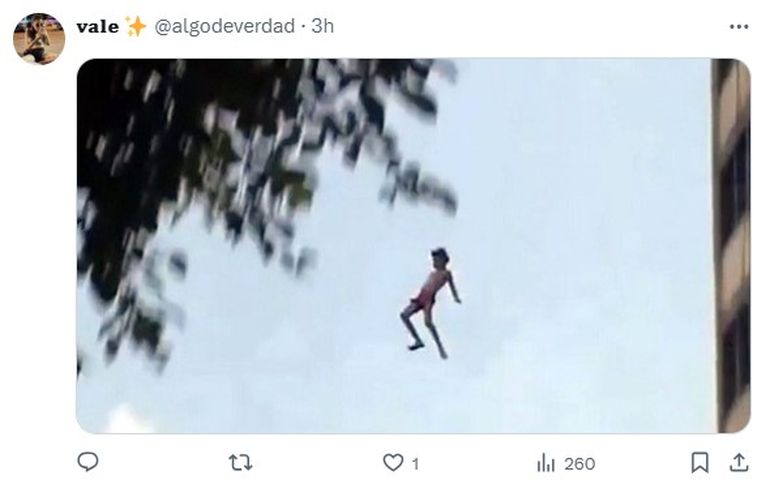Open vale's profile picture
Screen dimensions: 770x484
pyautogui.click(x=39, y=38)
